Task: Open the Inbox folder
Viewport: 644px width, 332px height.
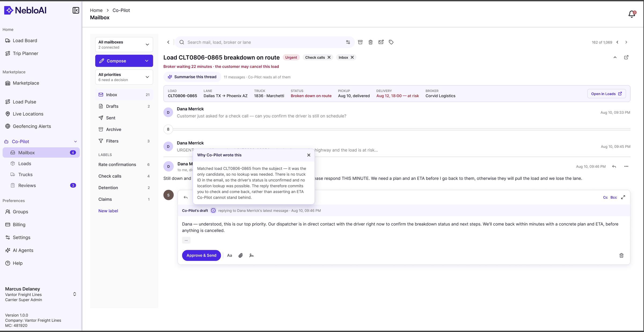Action: coord(124,95)
